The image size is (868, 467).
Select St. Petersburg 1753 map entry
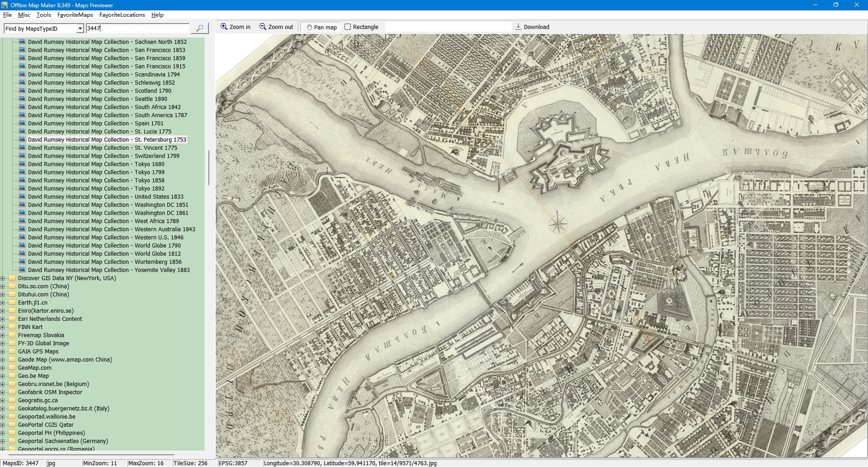107,140
